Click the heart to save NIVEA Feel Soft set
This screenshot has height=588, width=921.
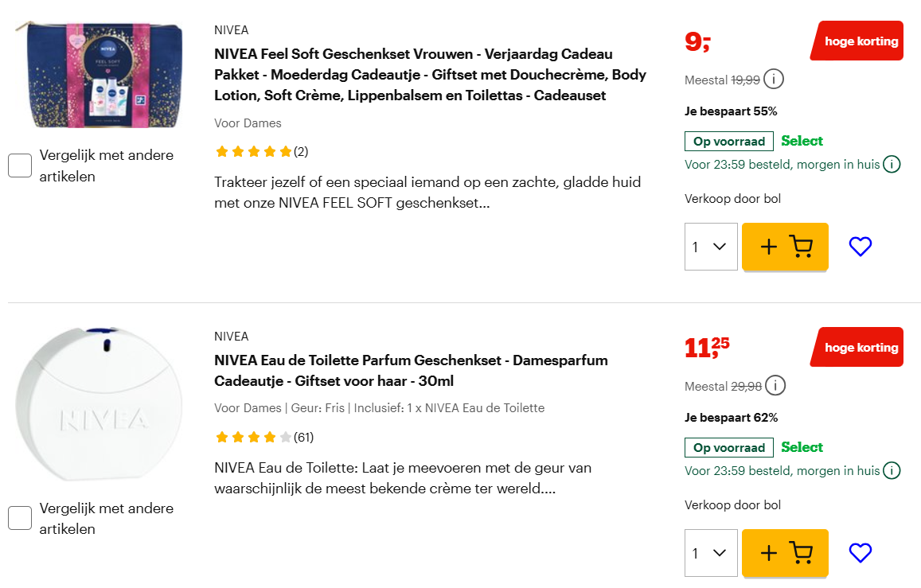coord(861,247)
